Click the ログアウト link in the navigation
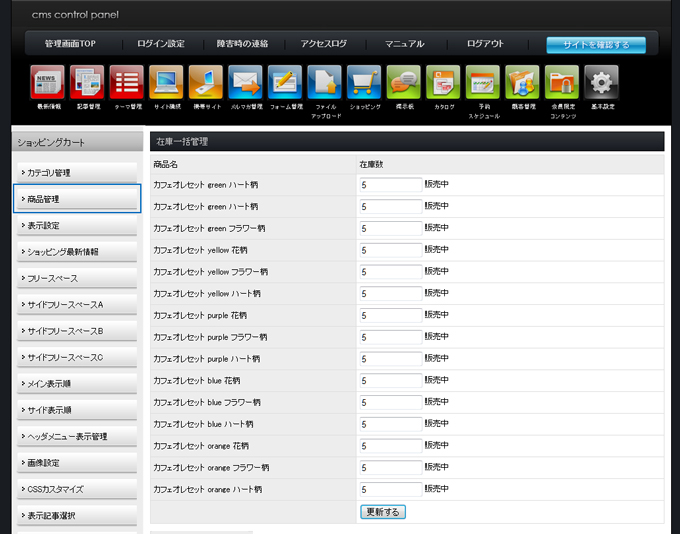This screenshot has width=680, height=534. click(485, 44)
